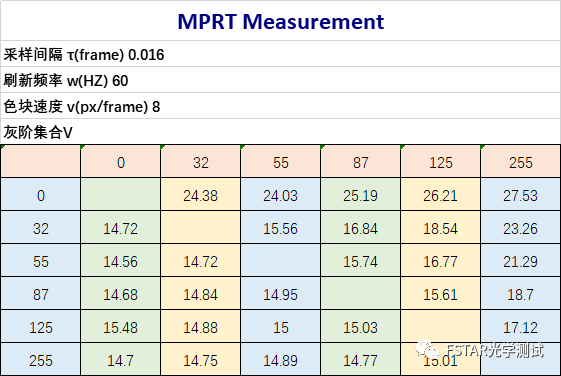Click the cell with value 15.56
Screen dimensions: 561x376
[x=281, y=228]
